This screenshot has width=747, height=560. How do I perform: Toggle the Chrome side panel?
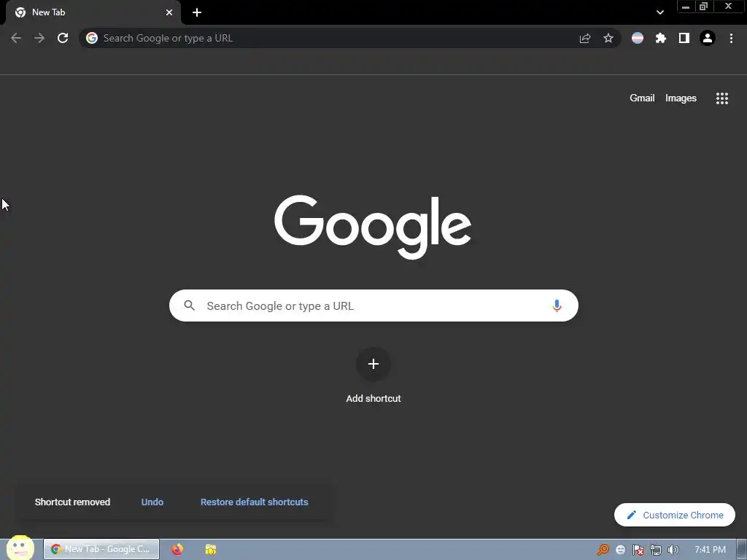coord(684,38)
